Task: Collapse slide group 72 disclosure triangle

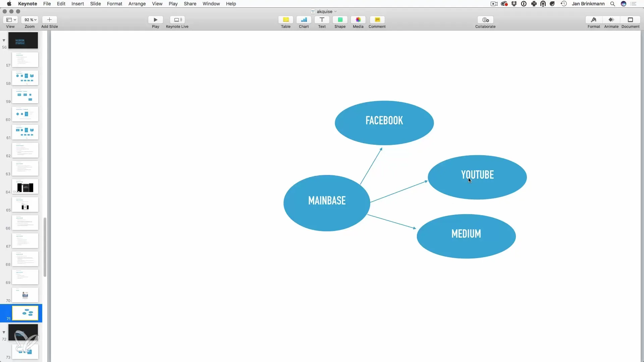Action: point(4,332)
